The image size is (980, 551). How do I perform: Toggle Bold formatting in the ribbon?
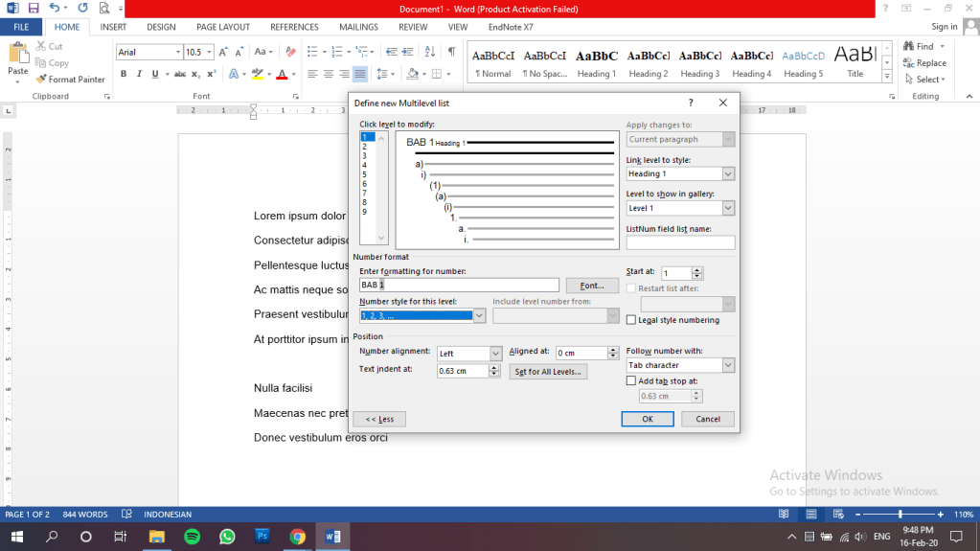124,74
